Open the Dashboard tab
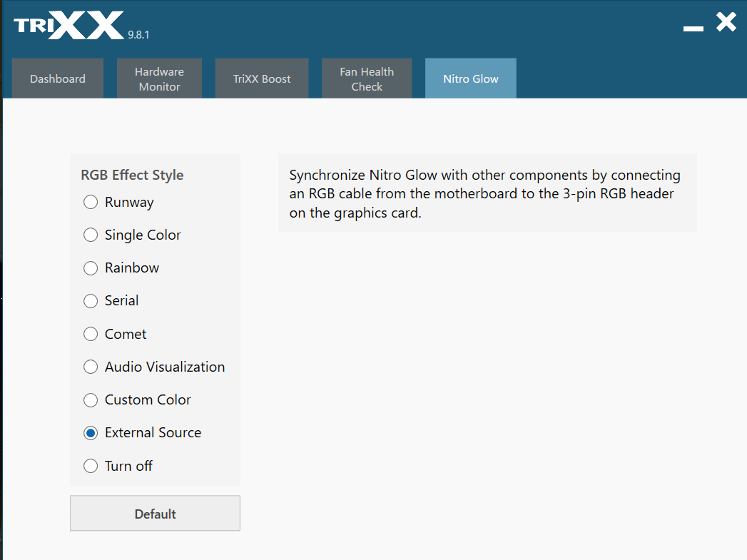 58,79
